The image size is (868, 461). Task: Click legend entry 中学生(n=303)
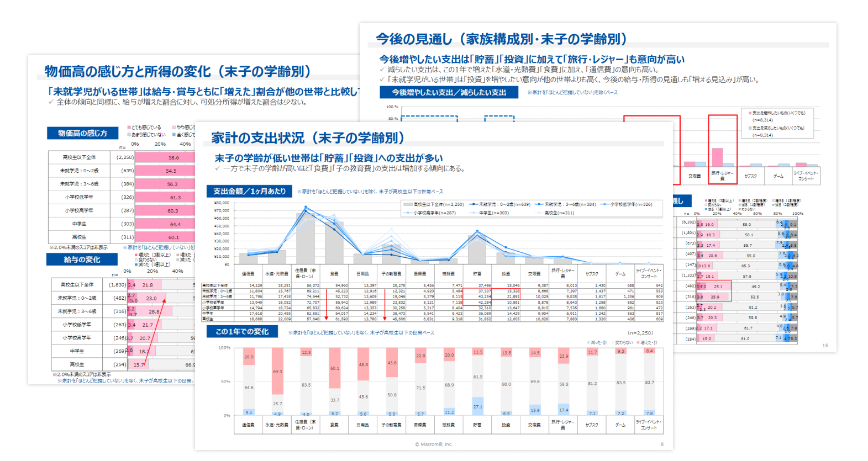[490, 213]
